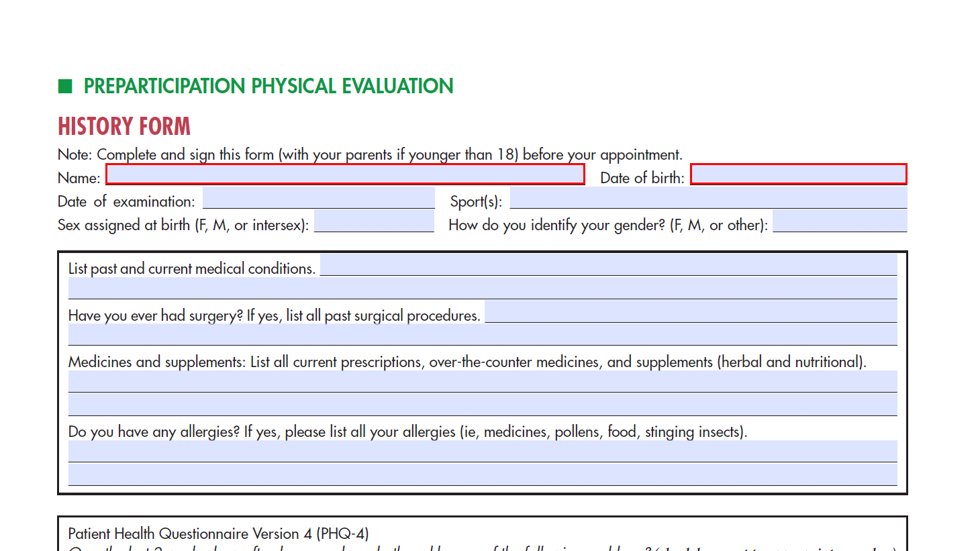Click first line of medical conditions field
The image size is (980, 551).
(608, 265)
